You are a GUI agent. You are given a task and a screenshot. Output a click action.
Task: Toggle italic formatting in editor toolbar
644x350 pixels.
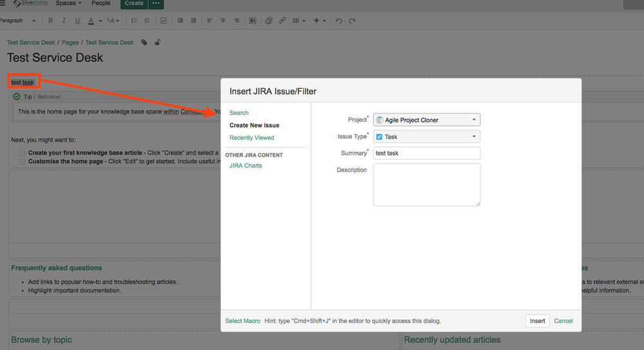64,21
